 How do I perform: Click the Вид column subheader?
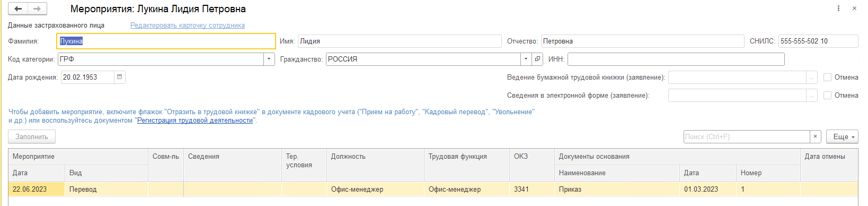click(107, 173)
